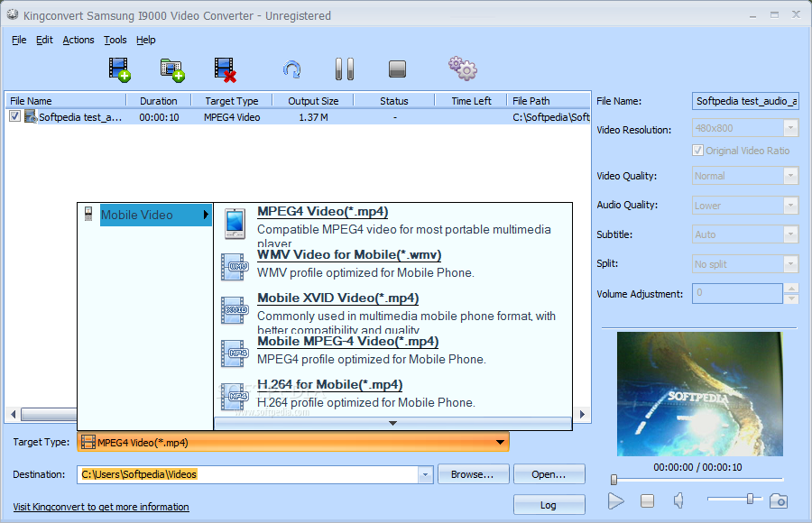Viewport: 812px width, 523px height.
Task: Open the Subtitle dropdown
Action: pyautogui.click(x=790, y=234)
